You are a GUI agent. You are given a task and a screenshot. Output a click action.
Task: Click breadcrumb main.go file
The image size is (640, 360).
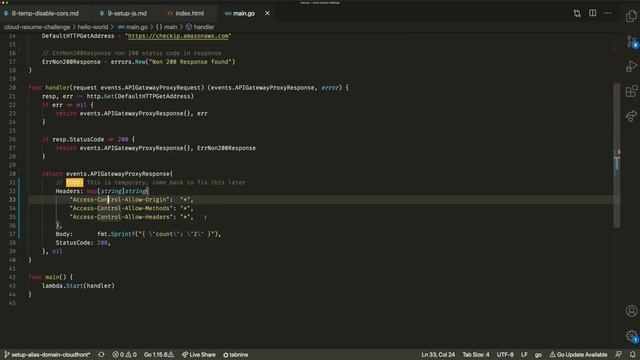(x=133, y=27)
